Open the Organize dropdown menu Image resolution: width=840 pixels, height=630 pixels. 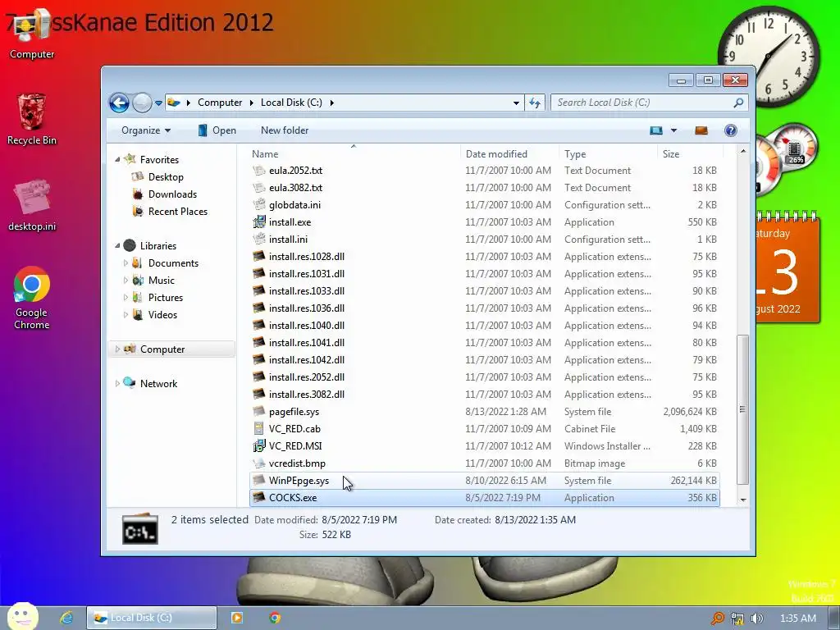point(146,130)
